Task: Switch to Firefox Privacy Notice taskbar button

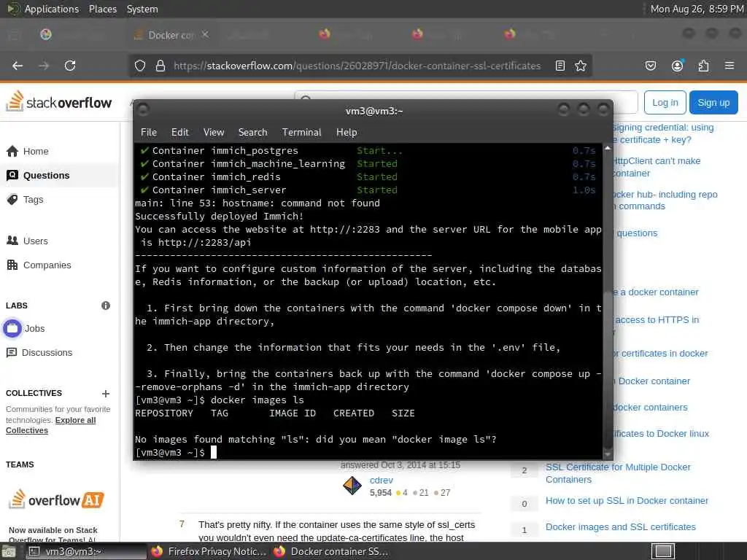Action: coord(209,551)
